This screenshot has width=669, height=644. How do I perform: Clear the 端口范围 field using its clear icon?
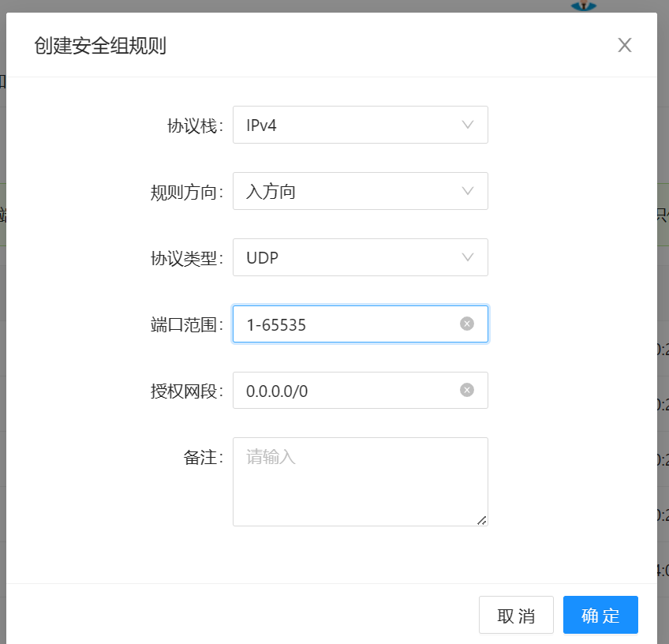[x=467, y=324]
